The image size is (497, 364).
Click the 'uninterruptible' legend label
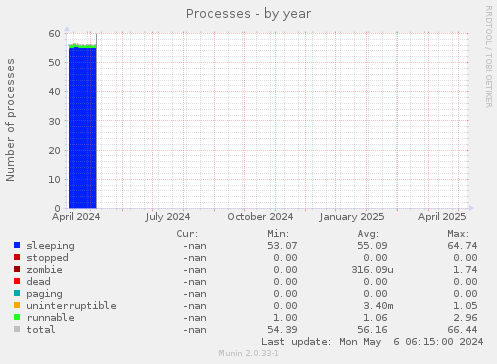point(71,306)
